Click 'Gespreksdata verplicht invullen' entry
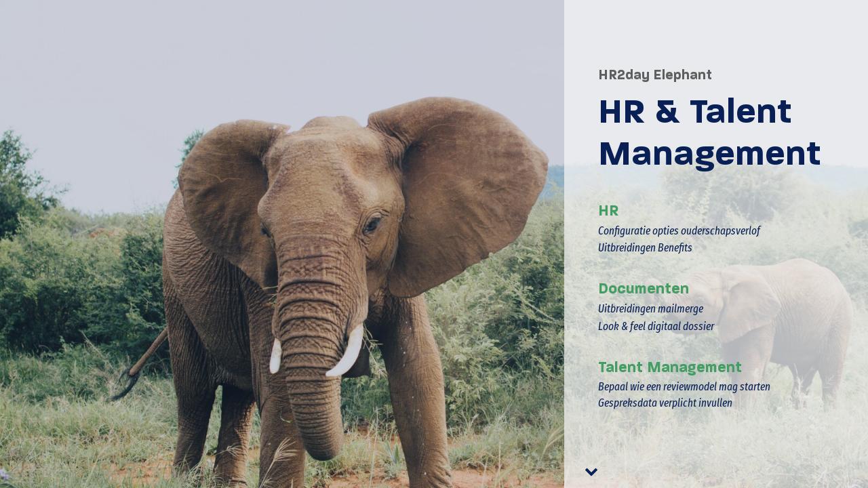The image size is (868, 488). pos(665,403)
